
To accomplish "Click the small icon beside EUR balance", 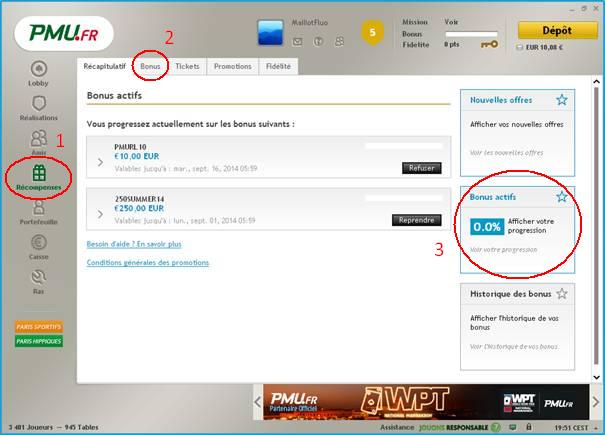I will (520, 47).
